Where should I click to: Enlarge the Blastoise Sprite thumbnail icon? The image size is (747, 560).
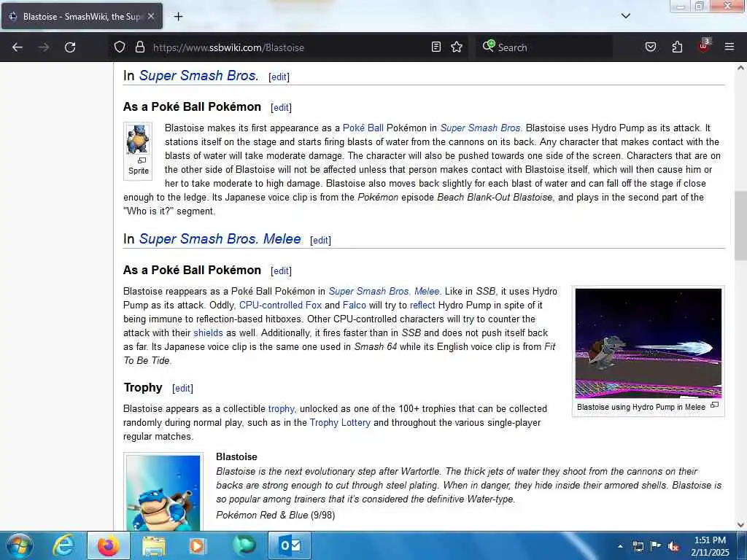click(142, 160)
